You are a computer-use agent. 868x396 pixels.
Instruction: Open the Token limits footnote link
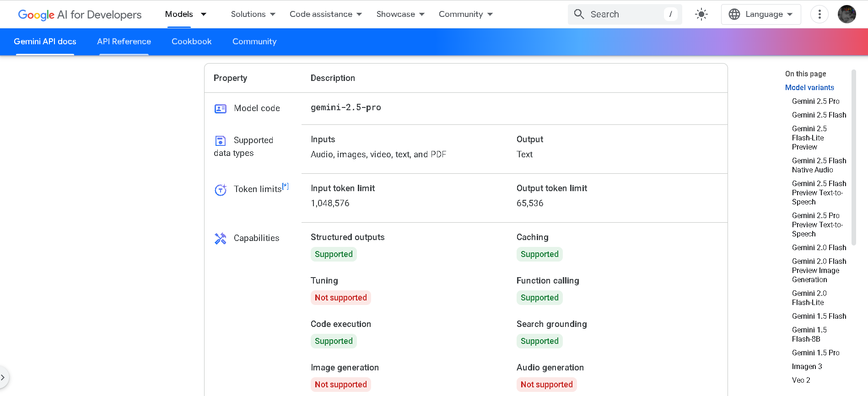click(286, 186)
